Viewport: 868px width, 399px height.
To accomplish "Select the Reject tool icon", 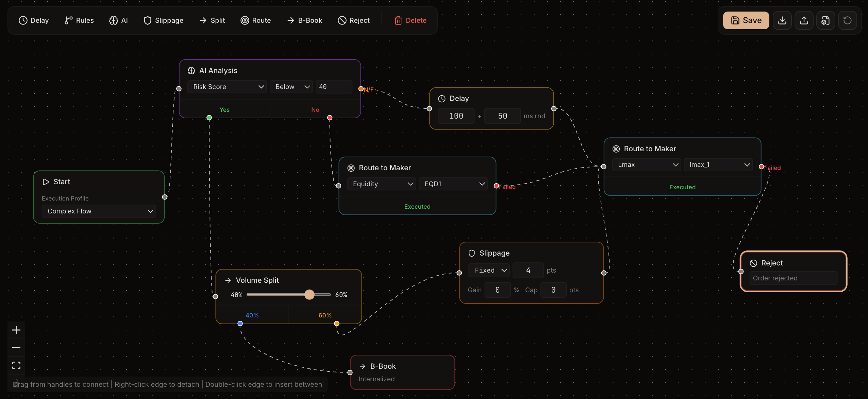I will (342, 20).
